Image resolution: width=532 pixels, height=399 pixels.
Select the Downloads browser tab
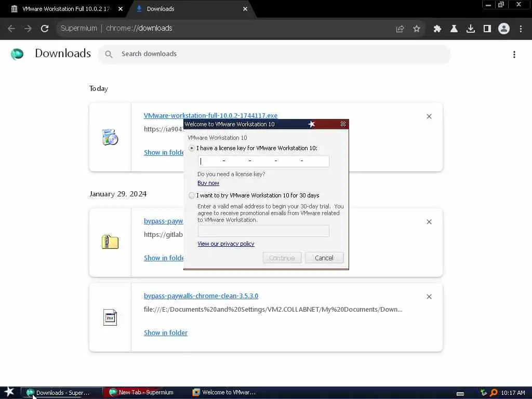[x=190, y=9]
